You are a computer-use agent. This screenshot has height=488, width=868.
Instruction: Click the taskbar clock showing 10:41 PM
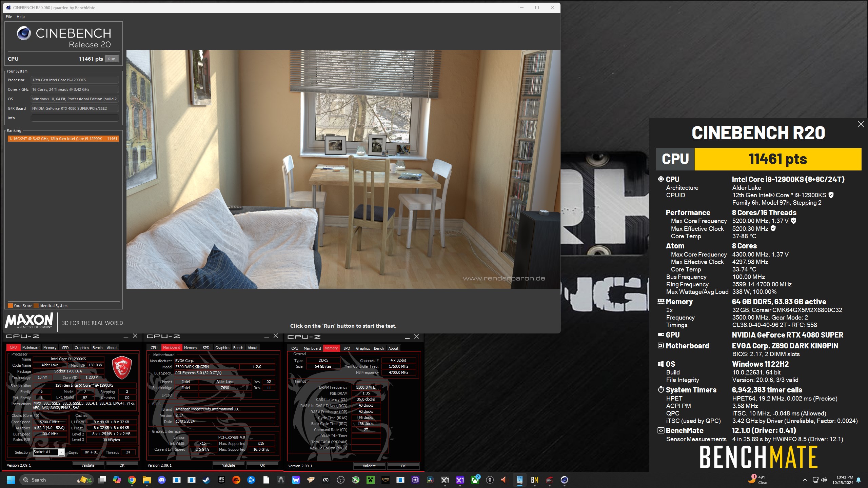coord(843,480)
